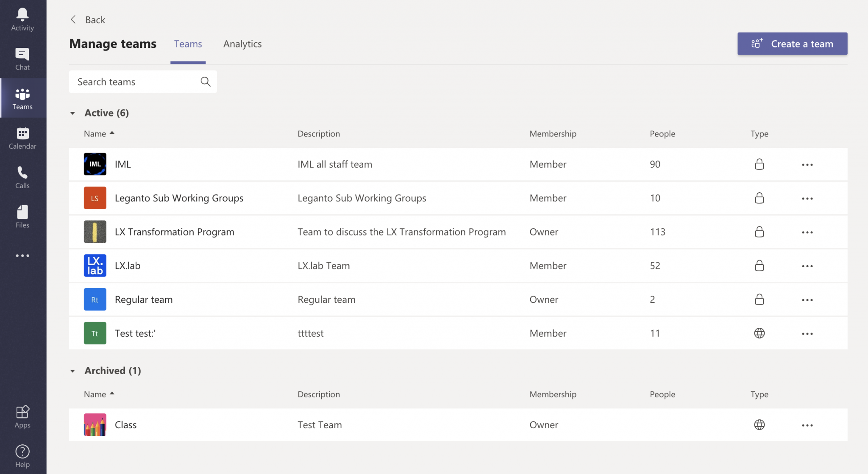Click the Leganto row lock icon
This screenshot has height=474, width=868.
click(x=759, y=198)
